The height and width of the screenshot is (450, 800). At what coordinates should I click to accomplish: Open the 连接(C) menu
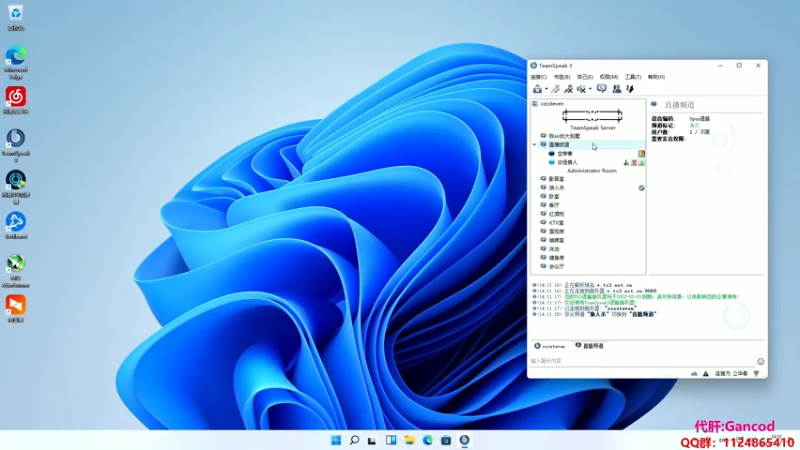point(539,77)
